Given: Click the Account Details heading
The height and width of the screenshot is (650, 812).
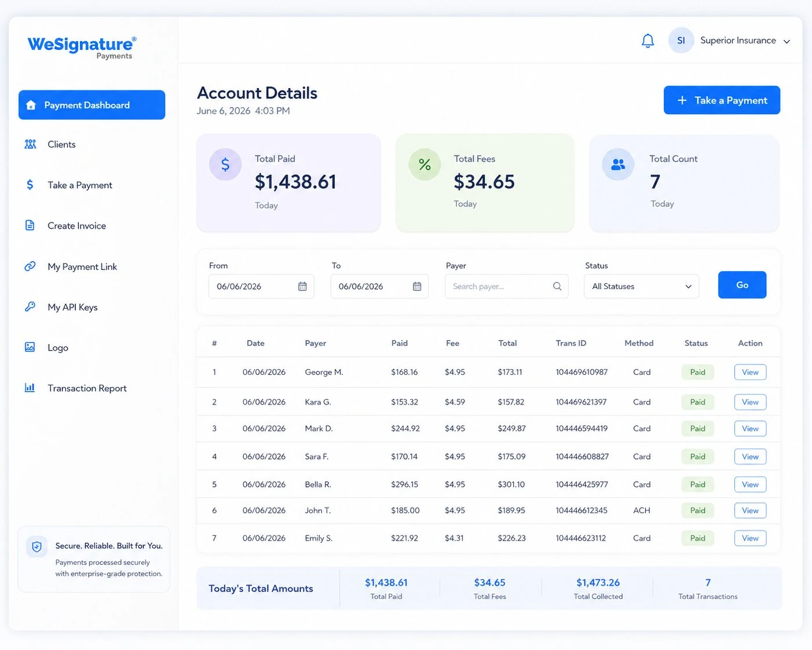Looking at the screenshot, I should tap(257, 93).
